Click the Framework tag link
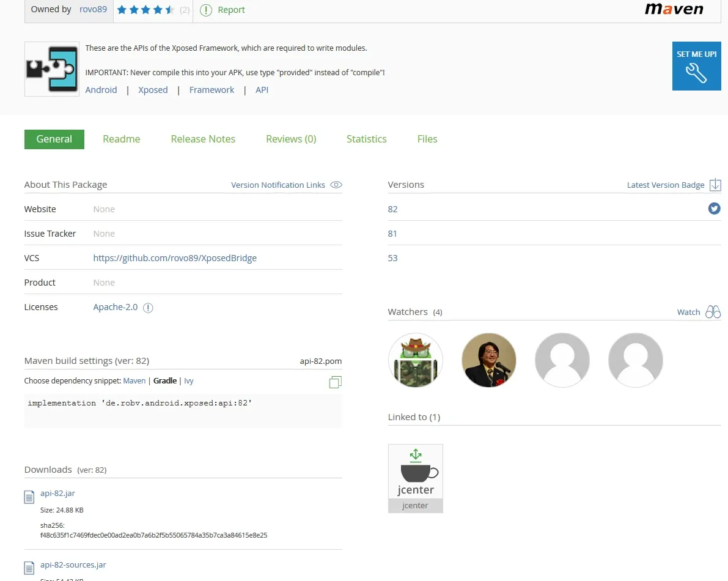Viewport: 728px width, 581px height. (x=211, y=90)
